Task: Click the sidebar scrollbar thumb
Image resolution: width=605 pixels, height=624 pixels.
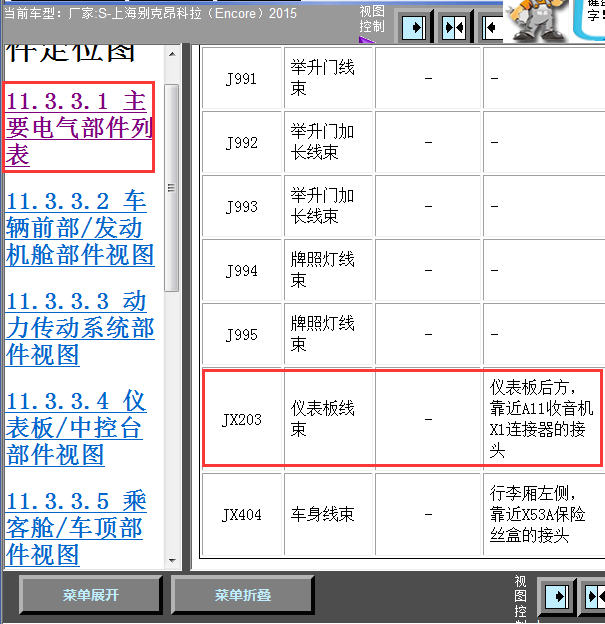Action: (172, 188)
